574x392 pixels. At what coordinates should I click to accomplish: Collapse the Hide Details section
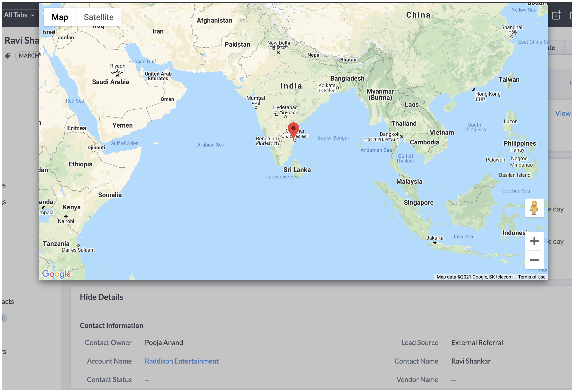click(101, 297)
